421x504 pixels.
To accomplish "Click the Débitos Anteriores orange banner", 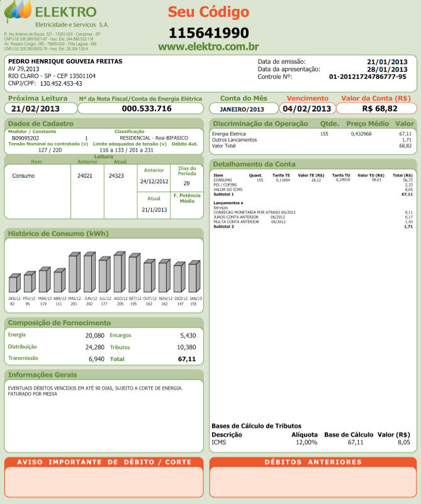I will [x=313, y=462].
